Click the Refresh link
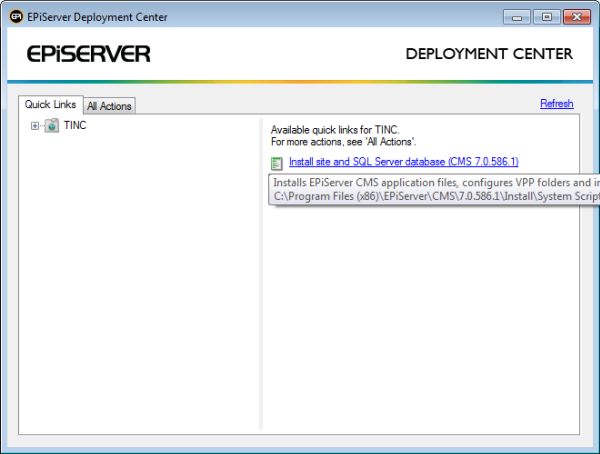 [x=556, y=104]
